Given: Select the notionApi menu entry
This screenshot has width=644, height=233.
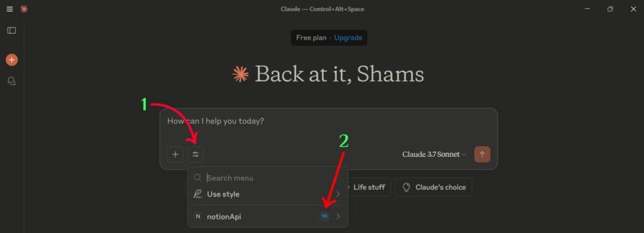Looking at the screenshot, I should [268, 216].
